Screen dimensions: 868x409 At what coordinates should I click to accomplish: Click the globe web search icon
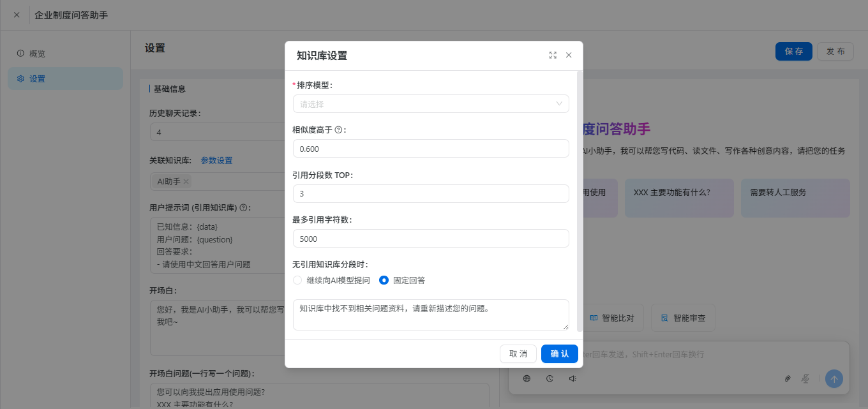(x=527, y=378)
